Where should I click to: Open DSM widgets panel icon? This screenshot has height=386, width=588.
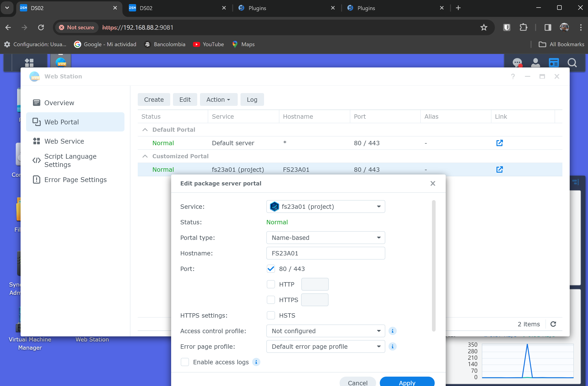click(x=554, y=63)
